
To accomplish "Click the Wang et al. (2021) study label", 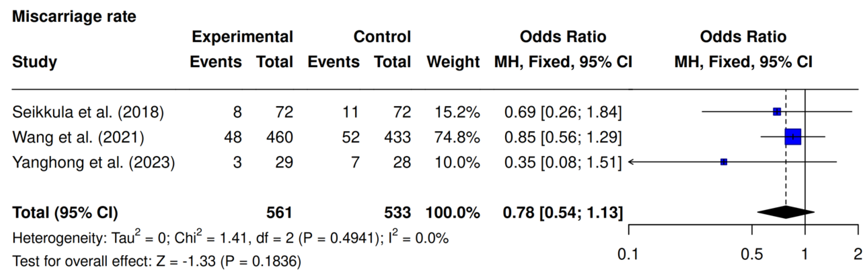I will [78, 137].
